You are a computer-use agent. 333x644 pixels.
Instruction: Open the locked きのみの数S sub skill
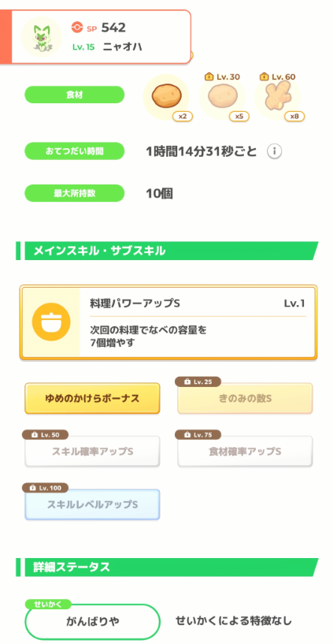(x=246, y=398)
